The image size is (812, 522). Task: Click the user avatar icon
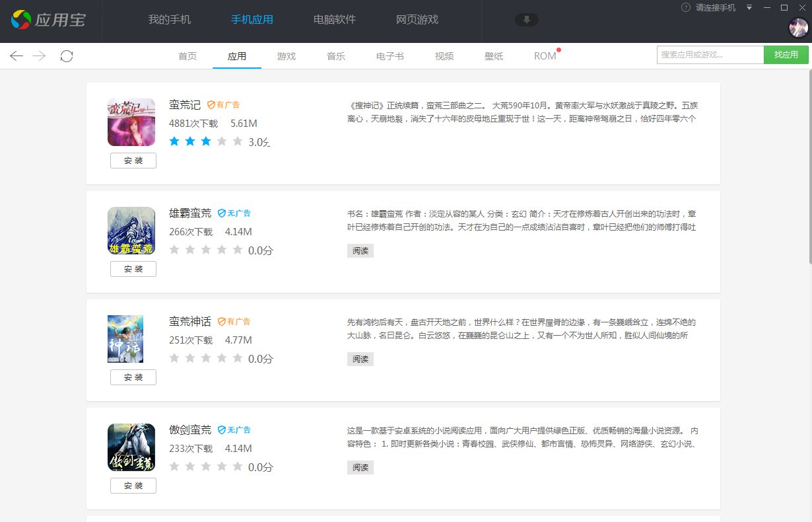click(x=798, y=28)
